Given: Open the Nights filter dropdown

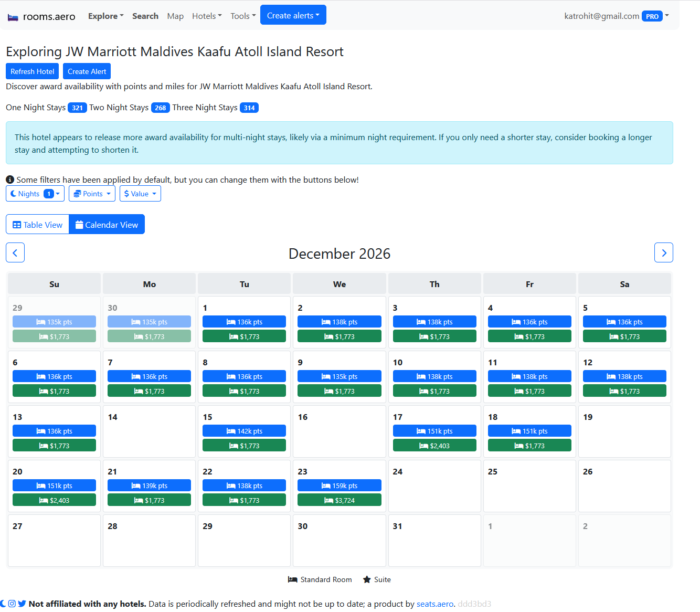Looking at the screenshot, I should click(35, 194).
